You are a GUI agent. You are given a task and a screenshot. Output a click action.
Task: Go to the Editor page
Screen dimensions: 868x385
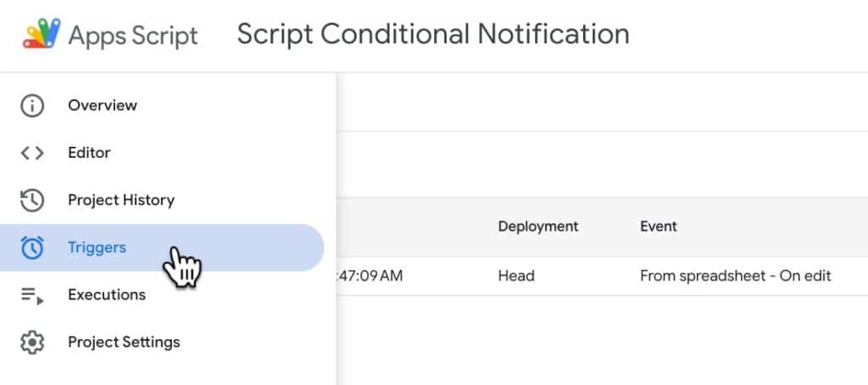point(89,153)
